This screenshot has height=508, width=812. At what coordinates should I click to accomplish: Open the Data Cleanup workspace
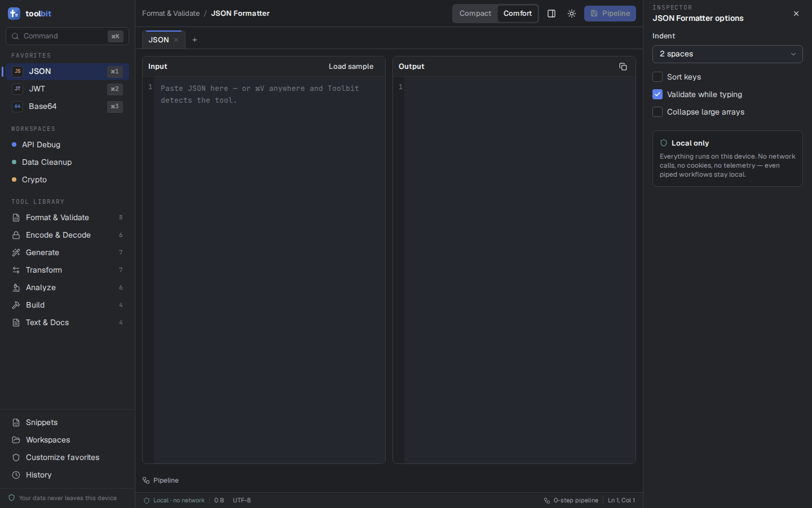[x=68, y=162]
